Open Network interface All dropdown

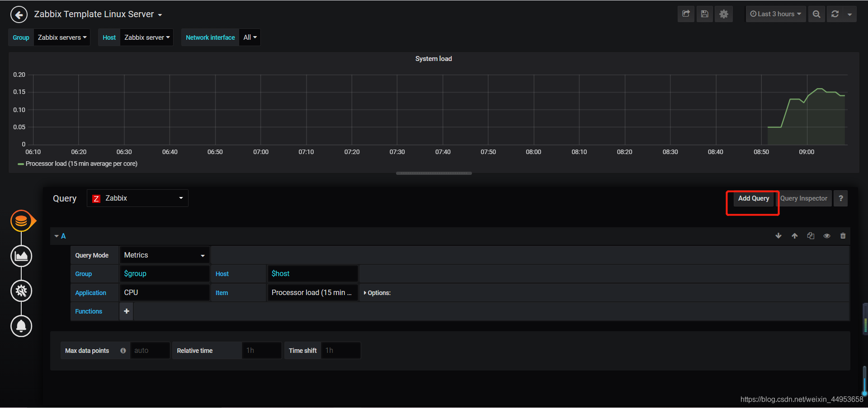tap(250, 38)
